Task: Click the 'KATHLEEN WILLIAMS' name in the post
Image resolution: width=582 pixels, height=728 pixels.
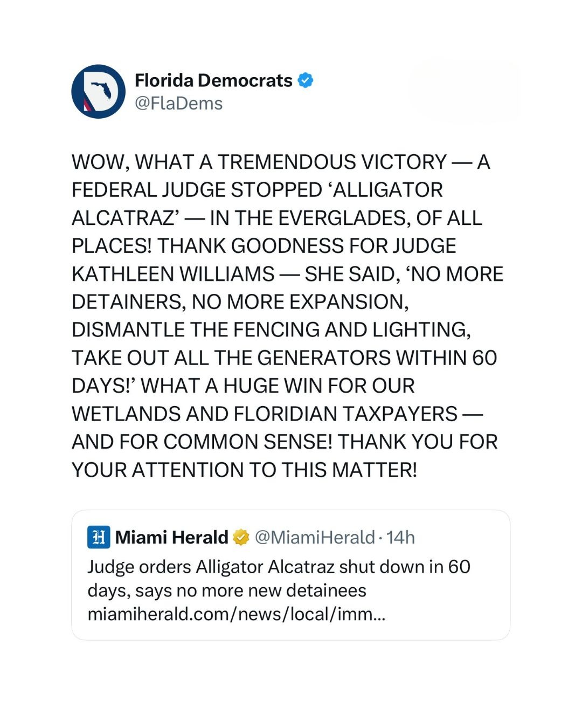Action: click(x=173, y=274)
